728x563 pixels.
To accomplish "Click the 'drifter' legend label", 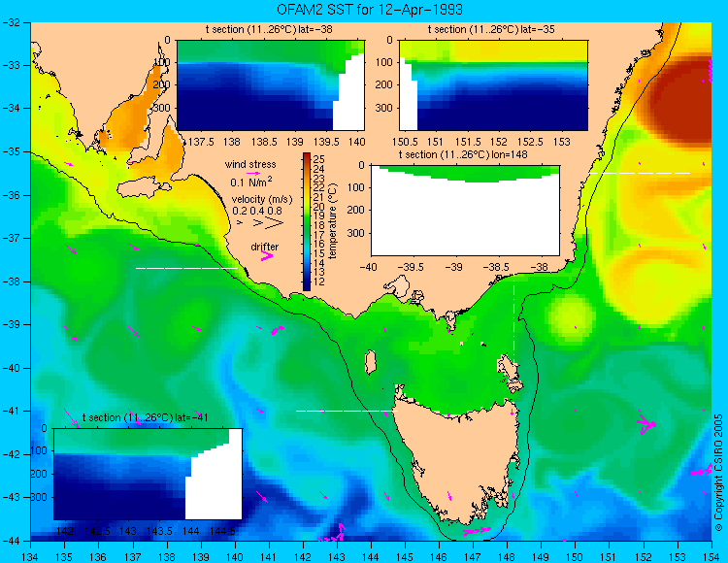I will (265, 247).
